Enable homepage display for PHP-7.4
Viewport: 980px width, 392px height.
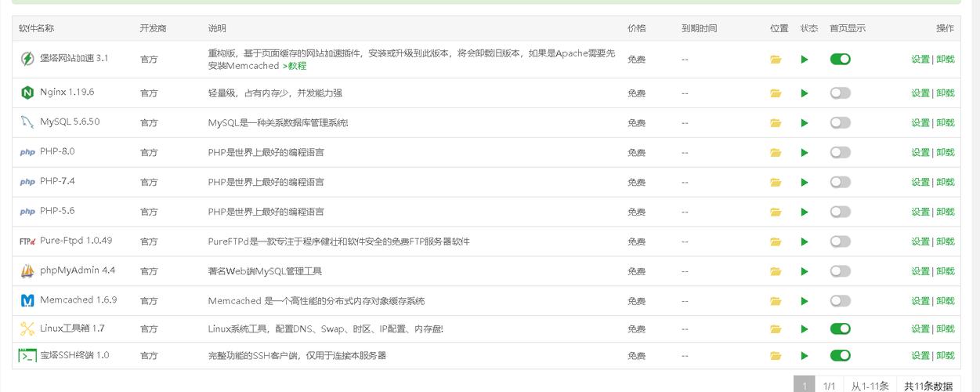point(841,183)
